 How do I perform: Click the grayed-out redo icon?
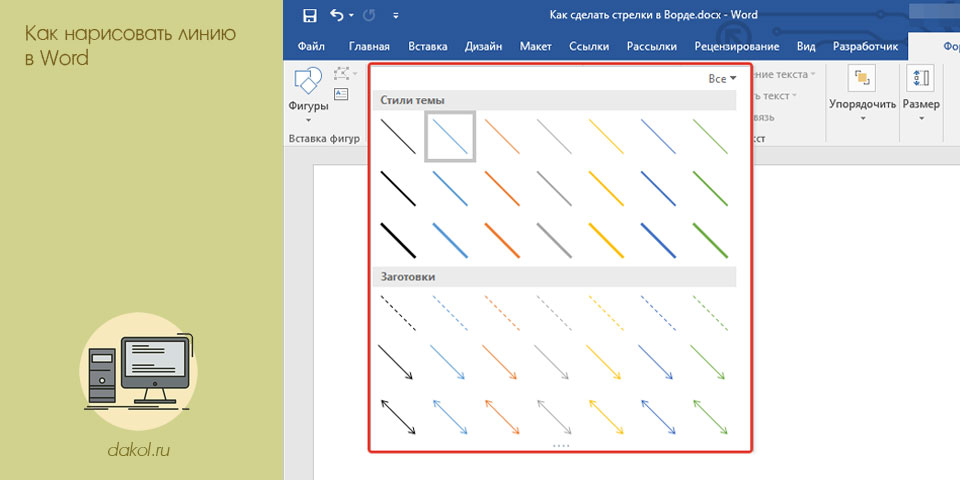(369, 16)
